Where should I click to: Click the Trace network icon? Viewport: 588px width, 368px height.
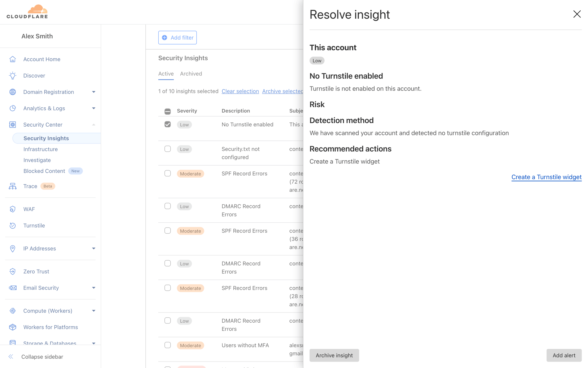pos(13,186)
